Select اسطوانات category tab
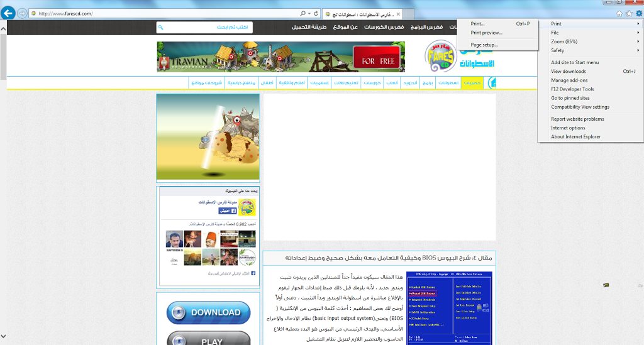The height and width of the screenshot is (345, 644). click(448, 83)
